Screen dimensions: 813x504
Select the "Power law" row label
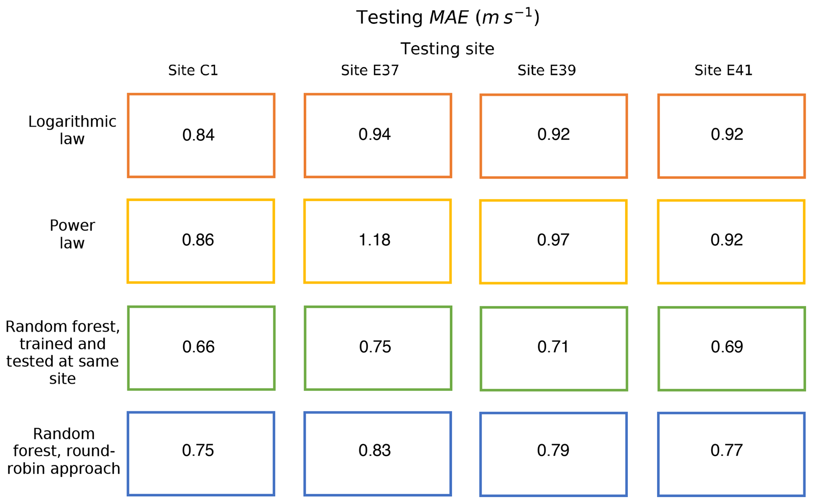click(x=72, y=234)
